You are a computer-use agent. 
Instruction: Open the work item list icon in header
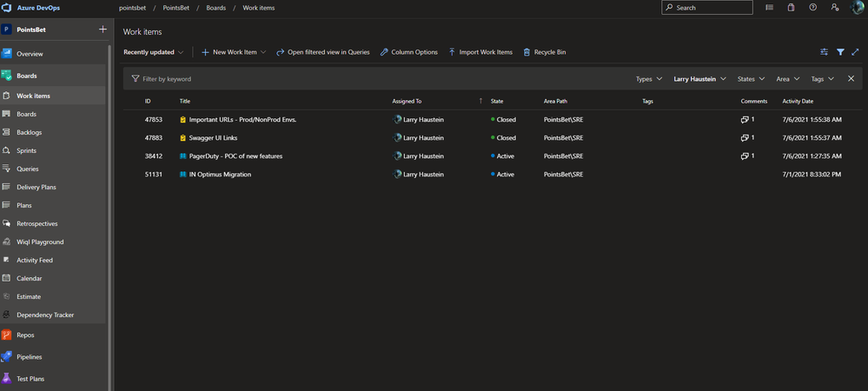point(769,8)
